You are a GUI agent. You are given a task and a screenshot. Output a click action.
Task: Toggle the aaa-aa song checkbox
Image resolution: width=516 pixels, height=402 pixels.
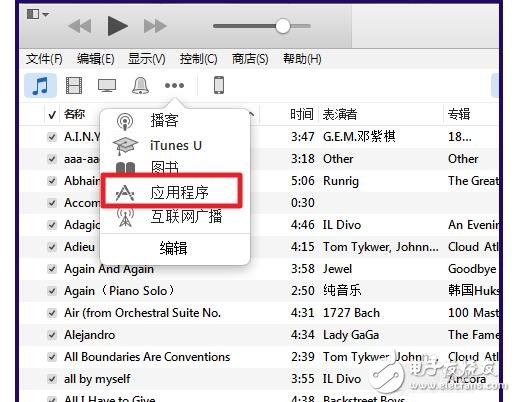(52, 159)
